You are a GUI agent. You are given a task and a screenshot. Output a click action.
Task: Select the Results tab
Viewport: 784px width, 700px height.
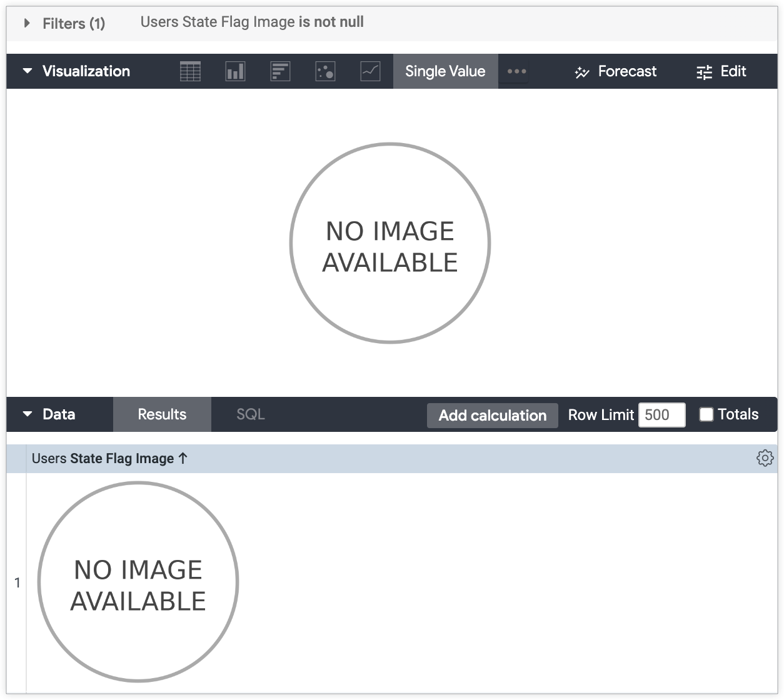coord(162,414)
